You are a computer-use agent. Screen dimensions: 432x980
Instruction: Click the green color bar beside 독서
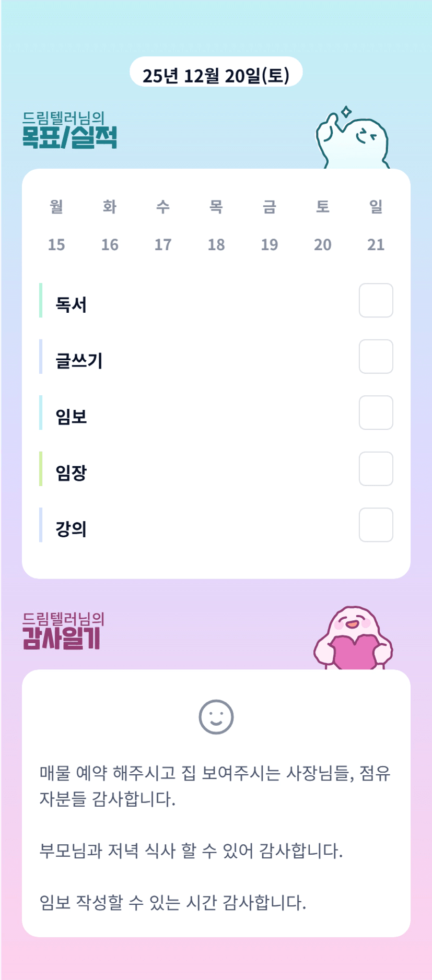coord(41,300)
